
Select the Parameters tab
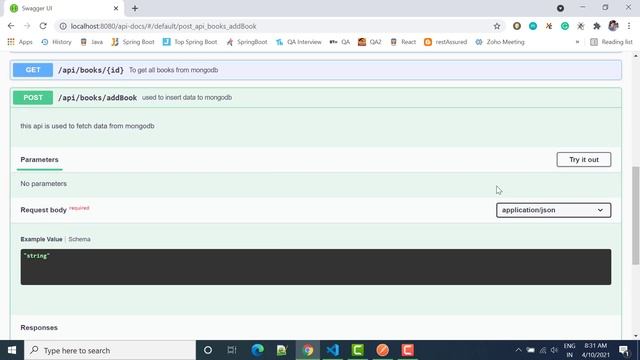coord(40,160)
